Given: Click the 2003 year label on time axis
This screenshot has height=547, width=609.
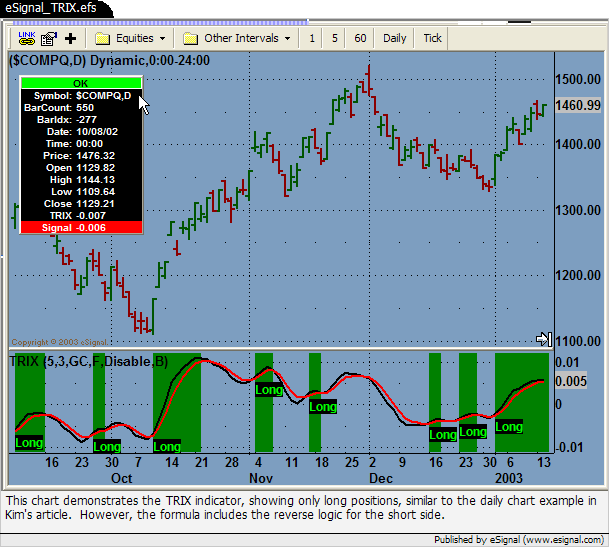Looking at the screenshot, I should tap(509, 478).
